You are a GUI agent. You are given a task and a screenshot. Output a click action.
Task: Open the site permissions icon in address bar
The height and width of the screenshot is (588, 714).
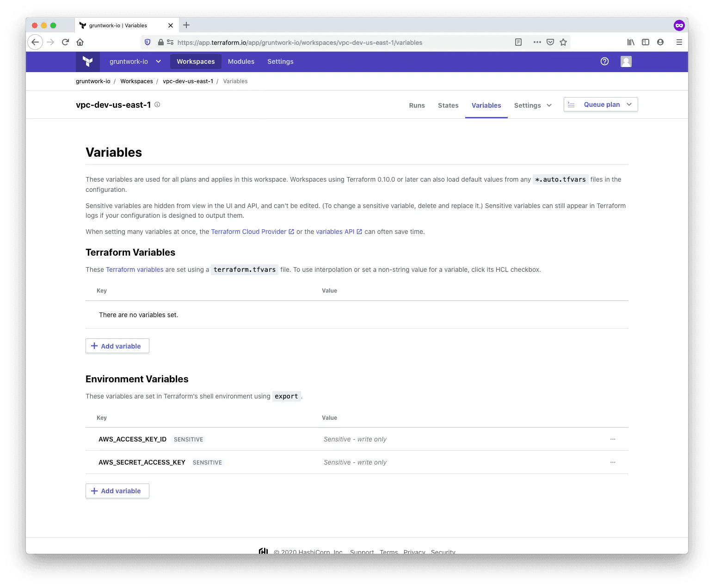[170, 42]
